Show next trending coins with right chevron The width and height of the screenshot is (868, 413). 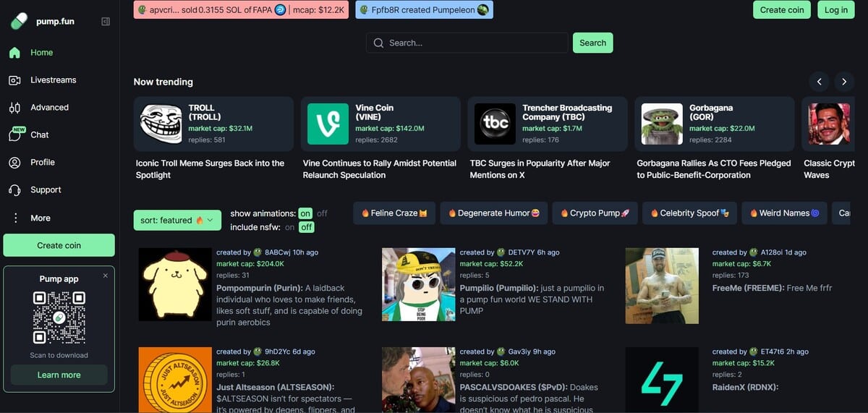pyautogui.click(x=843, y=82)
